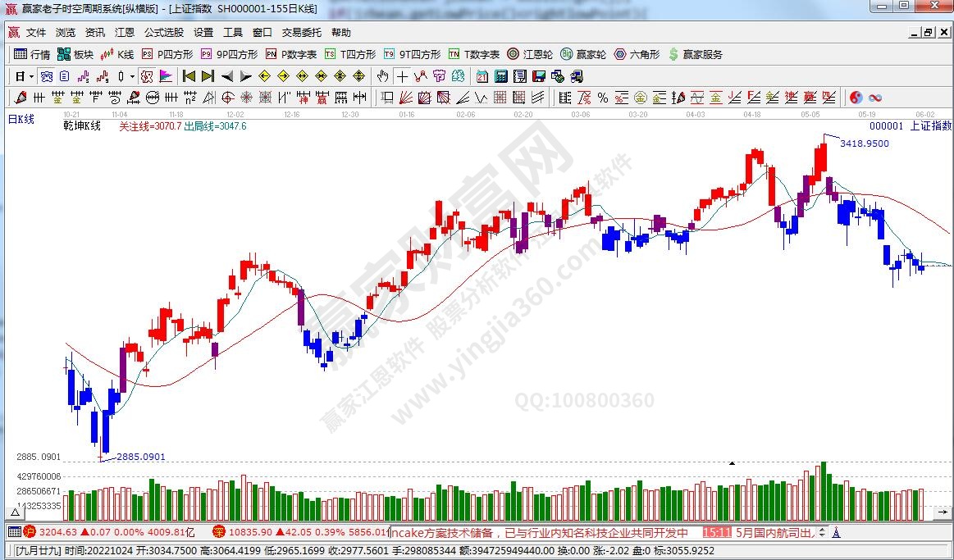Image resolution: width=954 pixels, height=560 pixels.
Task: Open the 公式选股 menu
Action: 164,33
